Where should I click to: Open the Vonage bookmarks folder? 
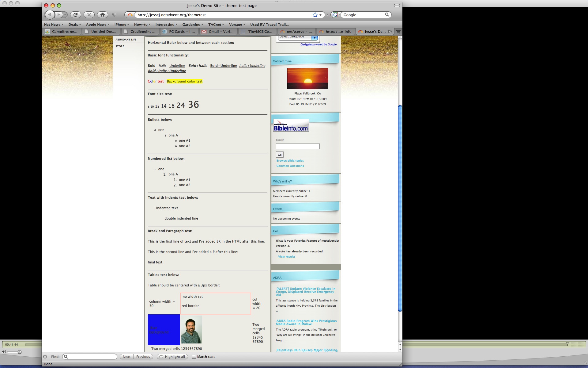(x=237, y=25)
